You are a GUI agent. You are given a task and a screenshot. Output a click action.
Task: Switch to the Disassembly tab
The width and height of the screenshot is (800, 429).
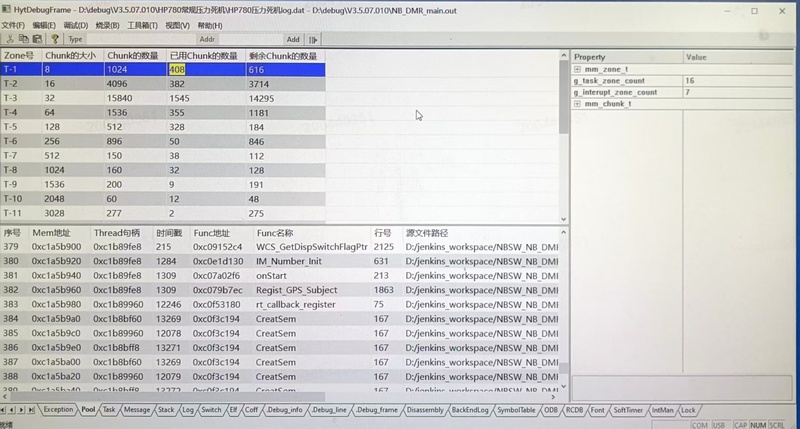pos(425,410)
